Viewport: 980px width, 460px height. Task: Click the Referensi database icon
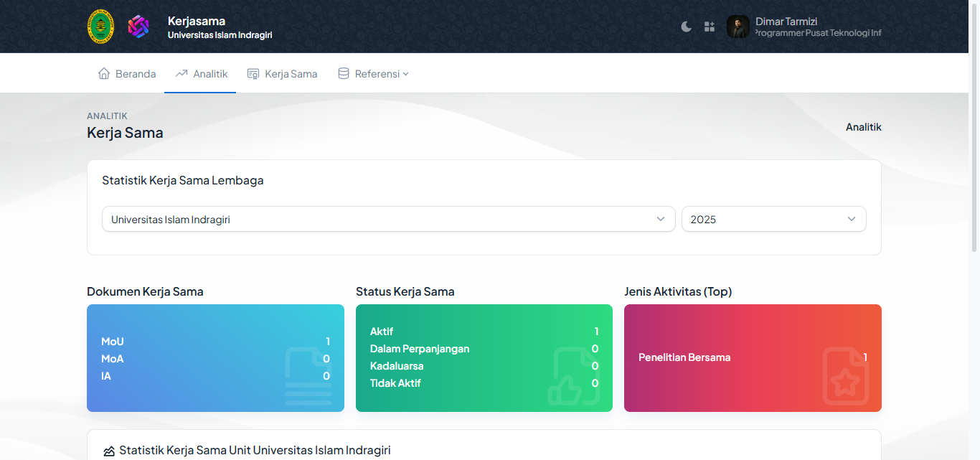click(x=344, y=73)
